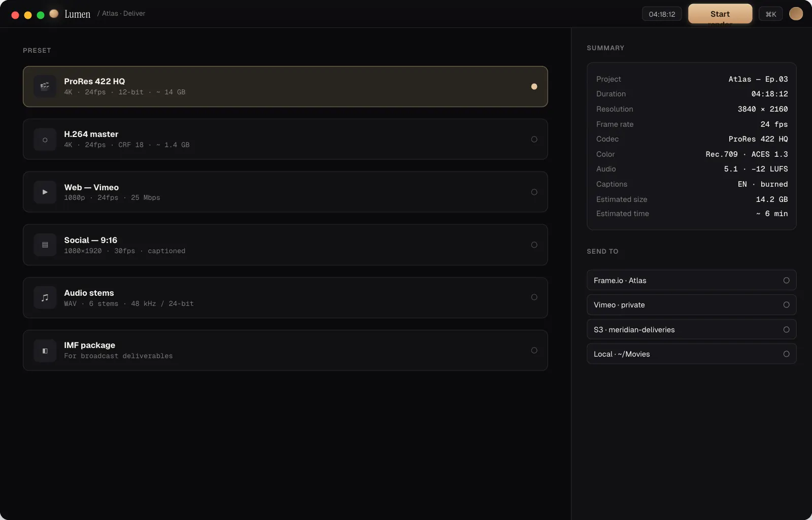Click the Web — Vimeo play icon
Viewport: 812px width, 520px height.
pyautogui.click(x=45, y=192)
